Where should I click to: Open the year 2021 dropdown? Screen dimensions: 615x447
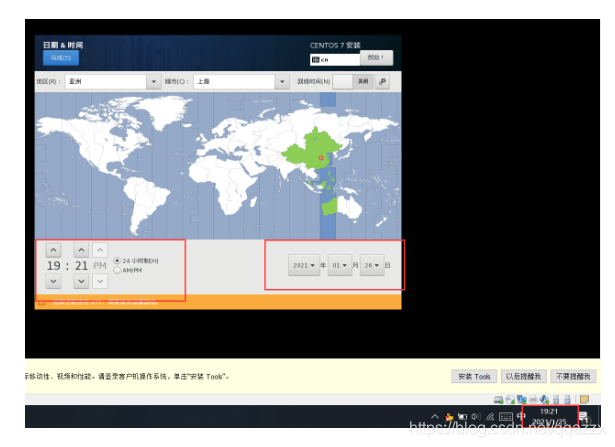click(304, 265)
